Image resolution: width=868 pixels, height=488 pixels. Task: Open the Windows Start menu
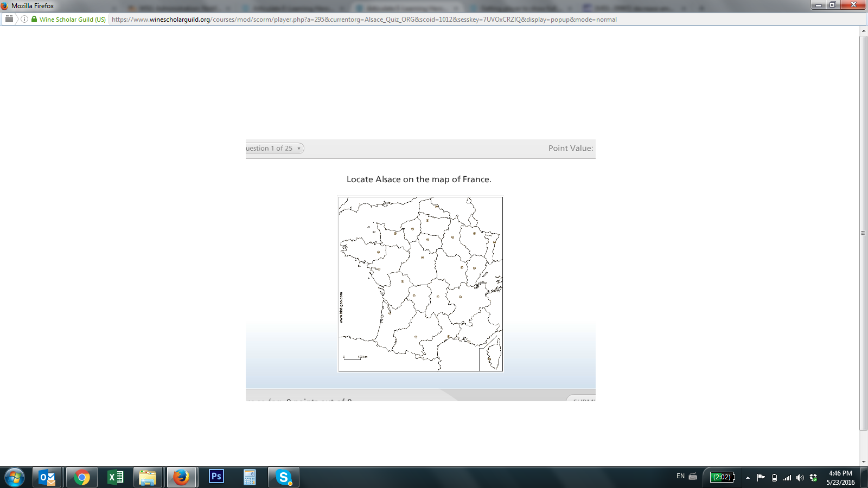click(x=14, y=477)
